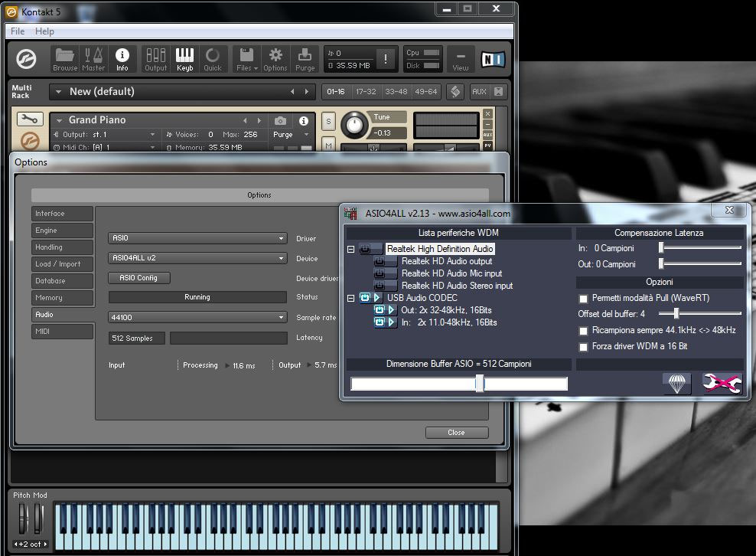Tick Forza driver WDM a 16 Bit
Screen dimensions: 756x556
[584, 347]
